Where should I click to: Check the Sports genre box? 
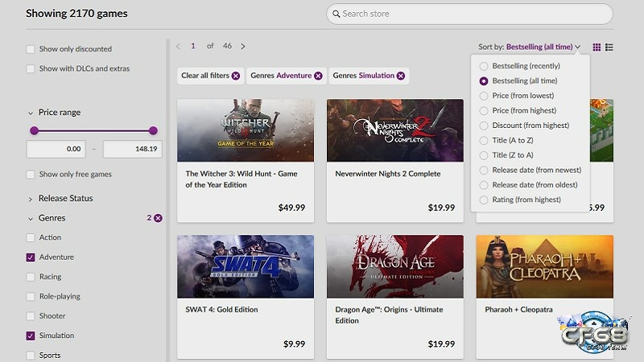[31, 355]
